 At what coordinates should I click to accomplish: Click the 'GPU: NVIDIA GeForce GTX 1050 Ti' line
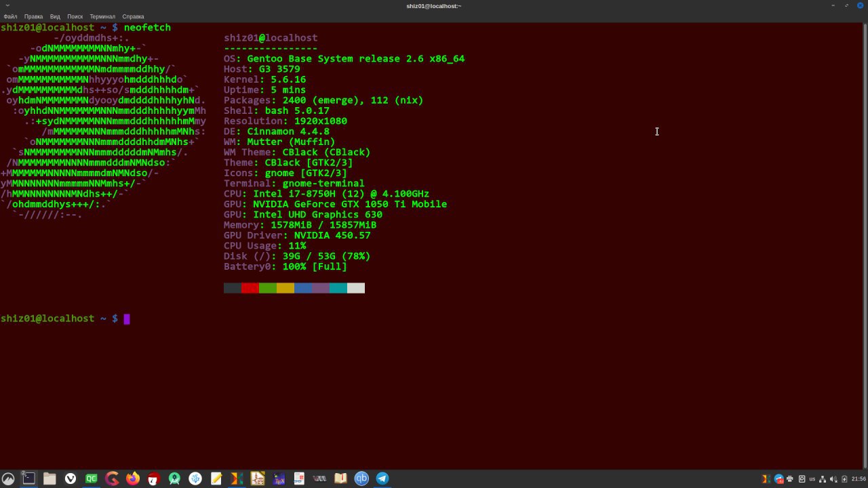tap(335, 204)
